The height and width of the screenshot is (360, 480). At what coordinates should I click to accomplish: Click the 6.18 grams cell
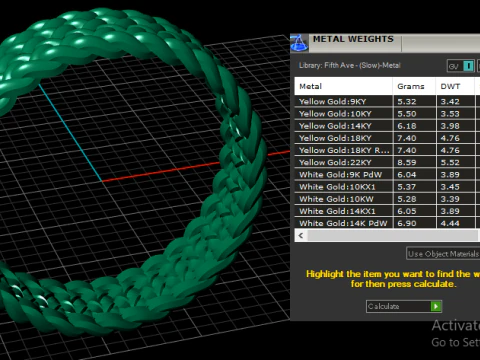[x=414, y=126]
